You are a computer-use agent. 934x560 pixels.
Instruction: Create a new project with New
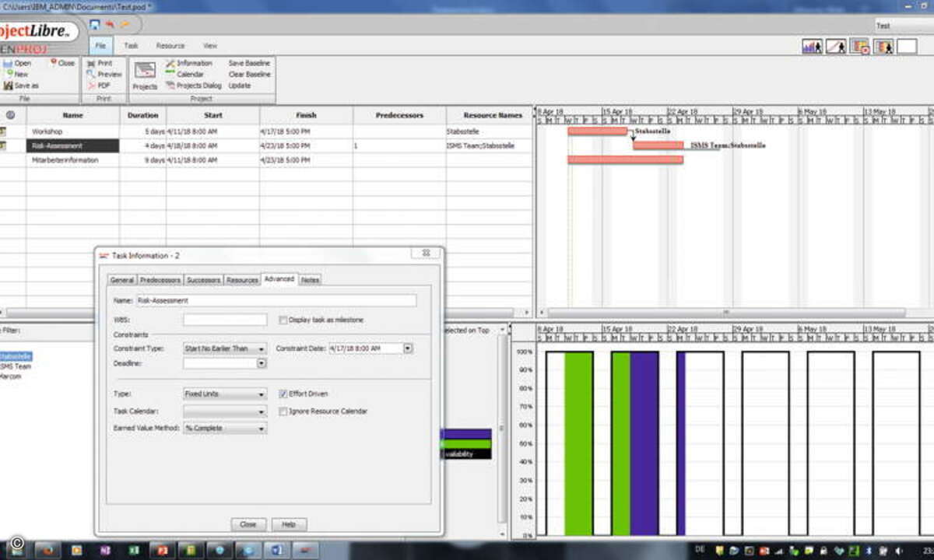[x=17, y=74]
